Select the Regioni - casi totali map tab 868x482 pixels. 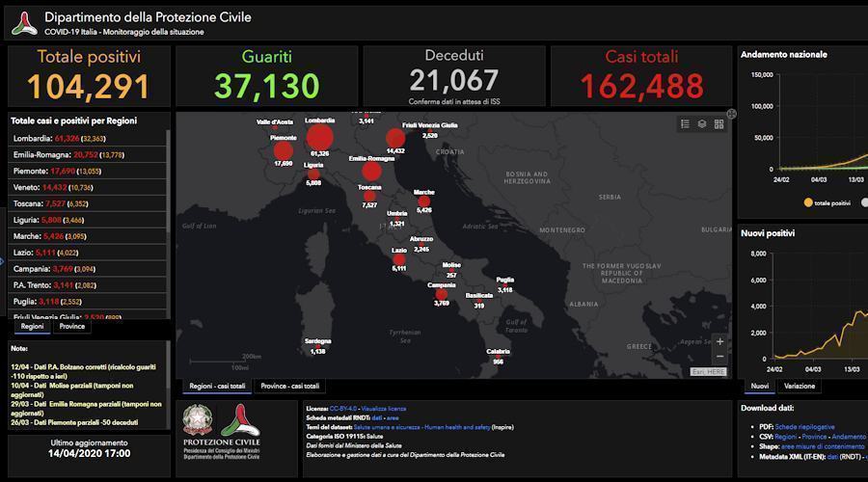218,386
